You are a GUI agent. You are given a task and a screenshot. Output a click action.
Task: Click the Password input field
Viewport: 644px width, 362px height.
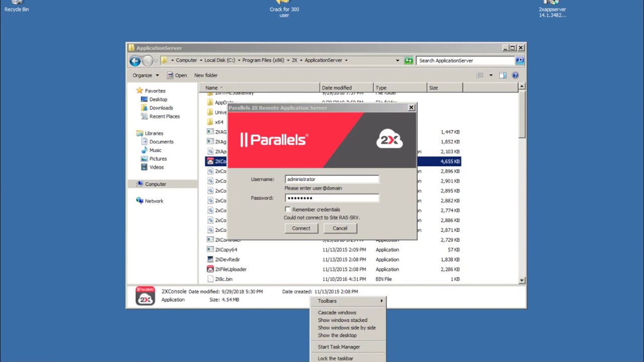click(x=332, y=198)
